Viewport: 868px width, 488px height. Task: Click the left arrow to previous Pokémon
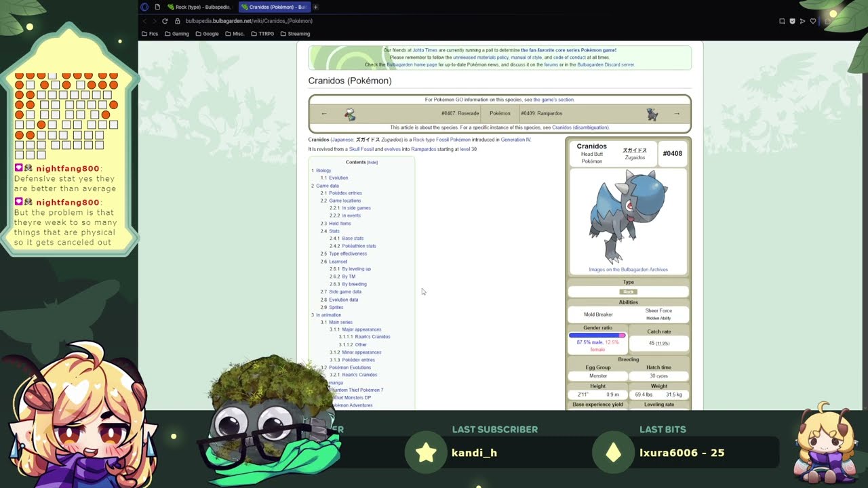(324, 114)
